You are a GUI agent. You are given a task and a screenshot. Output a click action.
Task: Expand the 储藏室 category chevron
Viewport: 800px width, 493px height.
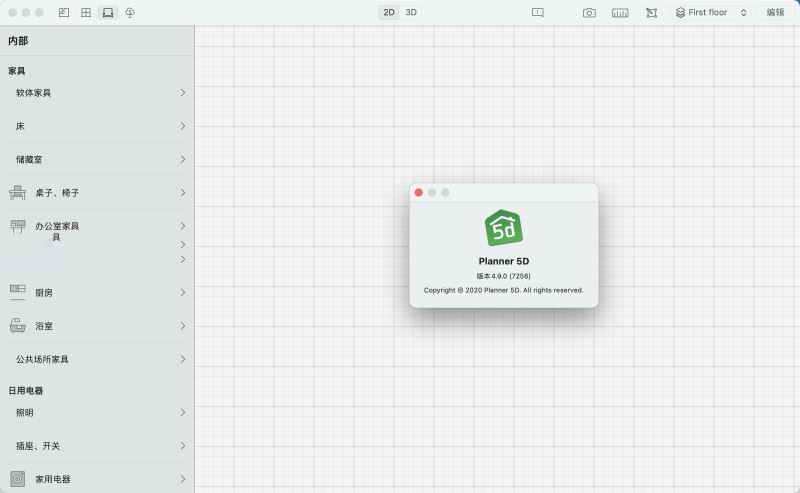tap(183, 159)
